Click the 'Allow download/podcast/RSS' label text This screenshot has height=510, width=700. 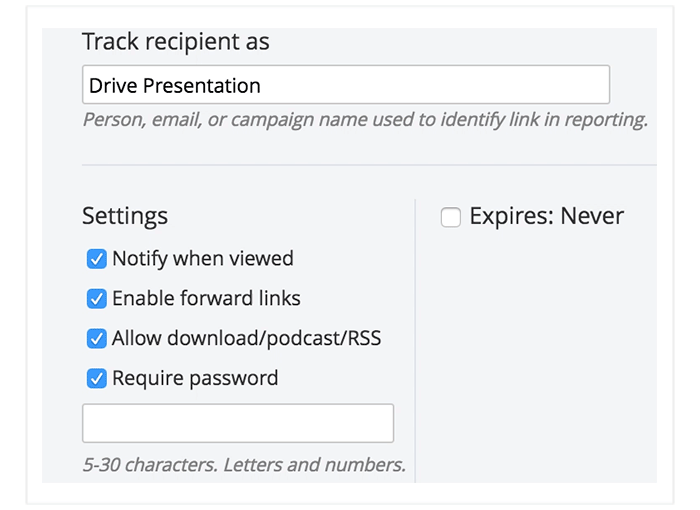246,338
